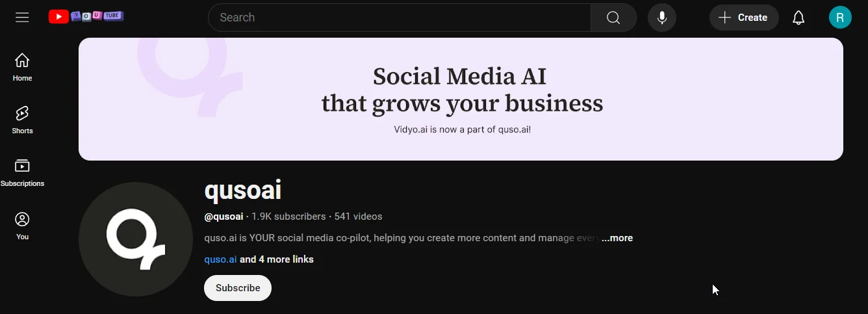Click the qusoai channel profile picture
Viewport: 868px width, 314px height.
(x=136, y=239)
